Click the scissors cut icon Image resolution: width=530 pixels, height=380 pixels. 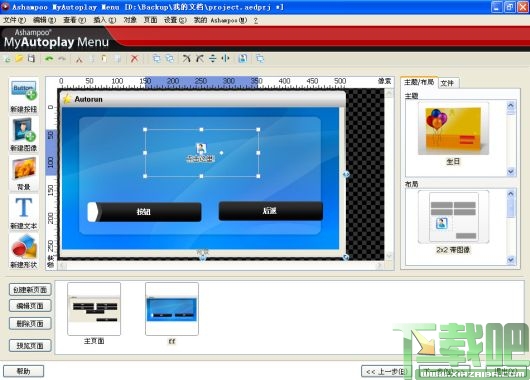coord(79,59)
